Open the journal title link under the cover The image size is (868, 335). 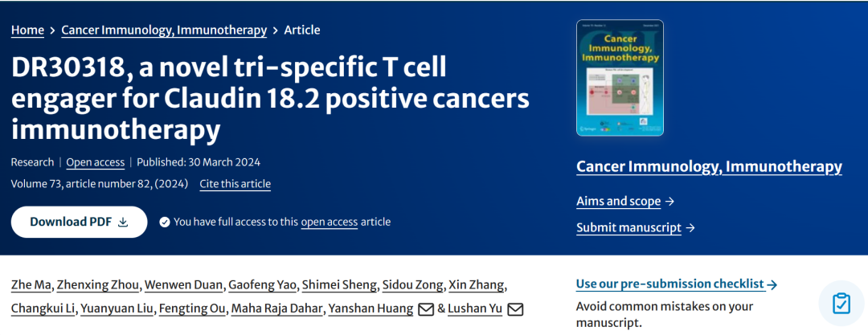[709, 167]
